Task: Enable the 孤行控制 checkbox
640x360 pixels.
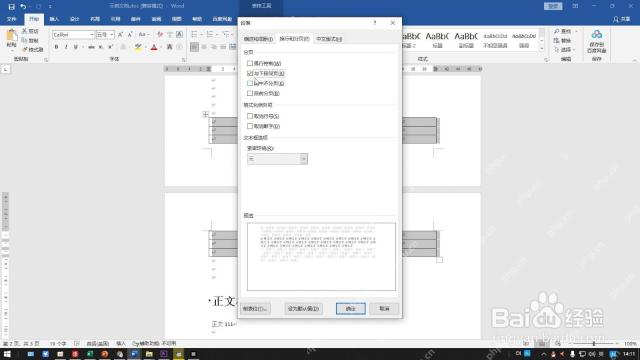Action: coord(250,63)
